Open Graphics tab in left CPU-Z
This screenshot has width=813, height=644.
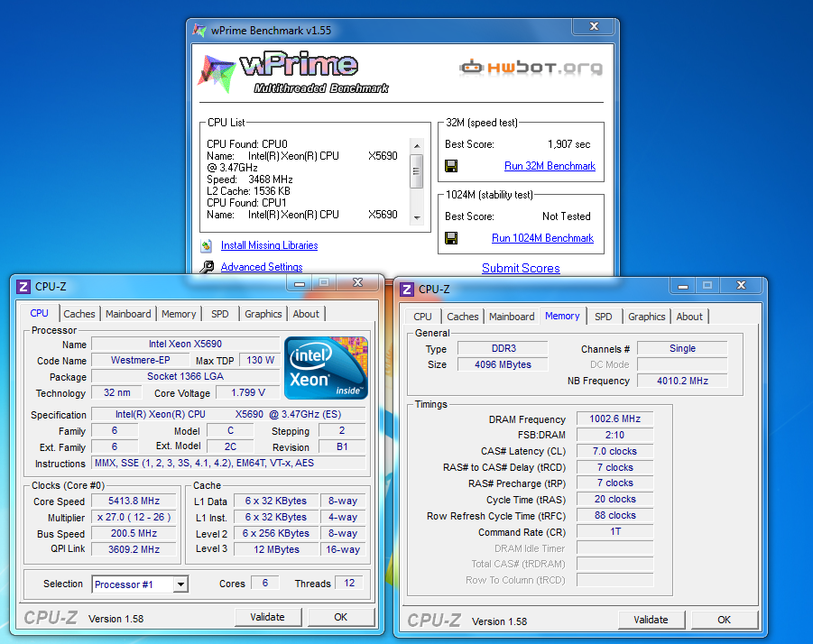tap(263, 314)
